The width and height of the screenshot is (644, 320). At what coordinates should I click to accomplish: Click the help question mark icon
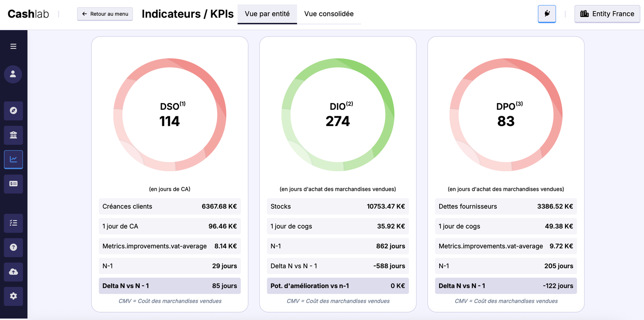pos(13,248)
